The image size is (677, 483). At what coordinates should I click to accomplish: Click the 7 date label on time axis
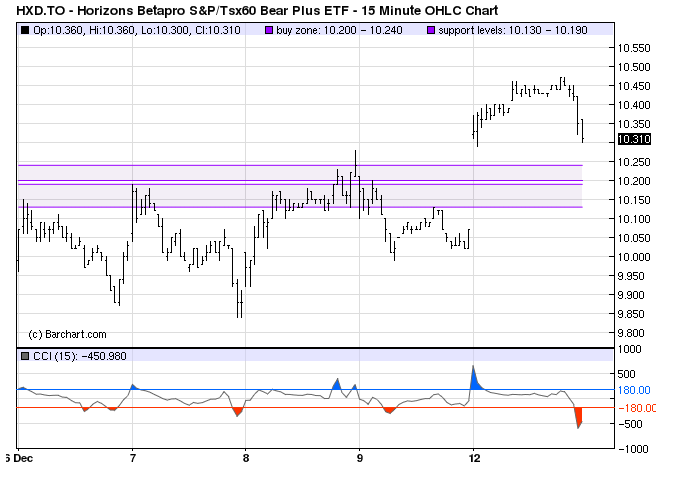[133, 458]
